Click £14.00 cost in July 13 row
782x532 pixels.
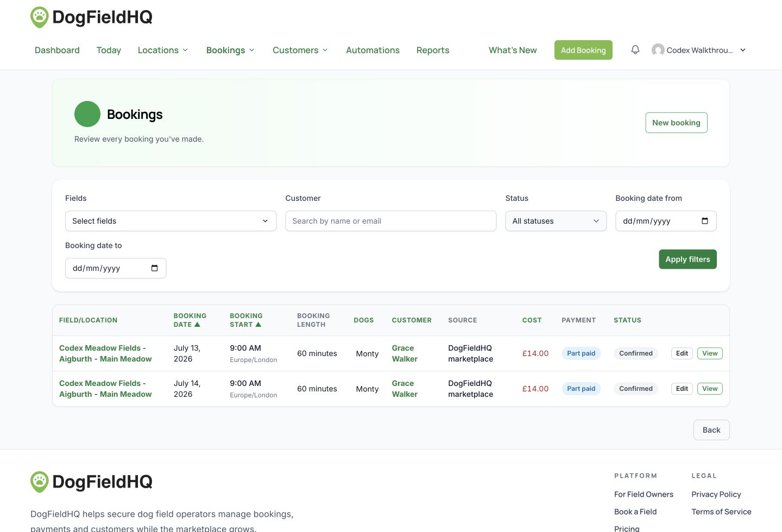(x=535, y=353)
